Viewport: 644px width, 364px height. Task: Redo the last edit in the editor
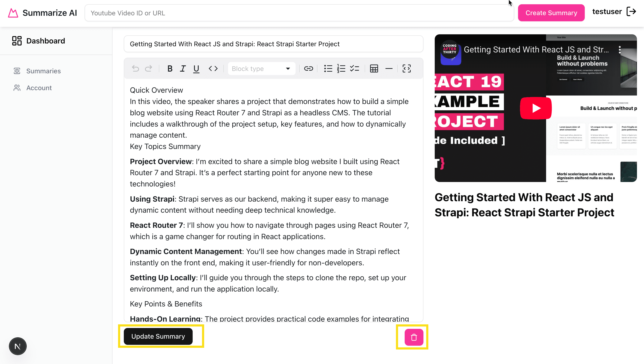click(149, 68)
